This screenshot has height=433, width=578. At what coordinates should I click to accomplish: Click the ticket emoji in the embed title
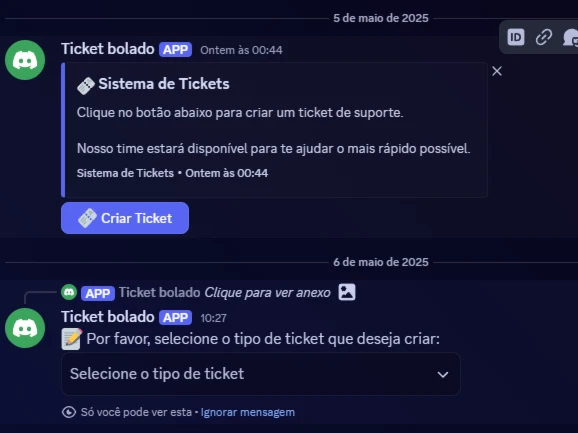point(86,85)
